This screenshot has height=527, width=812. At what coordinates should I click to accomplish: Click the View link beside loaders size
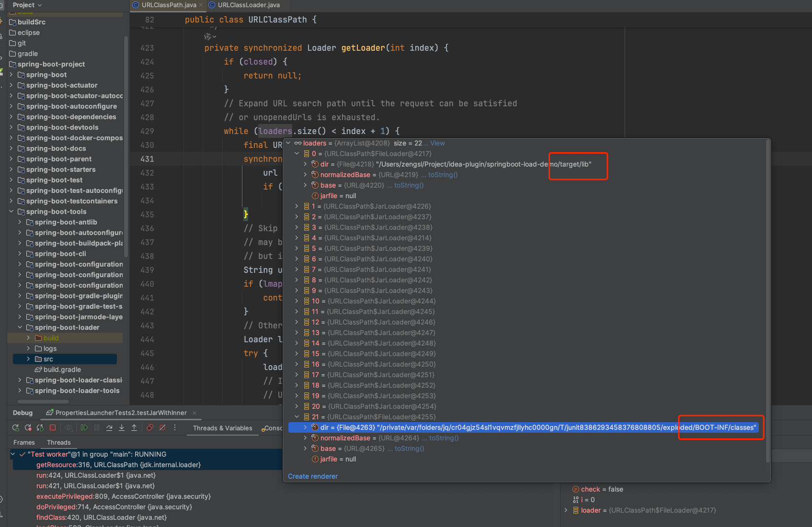(x=437, y=143)
